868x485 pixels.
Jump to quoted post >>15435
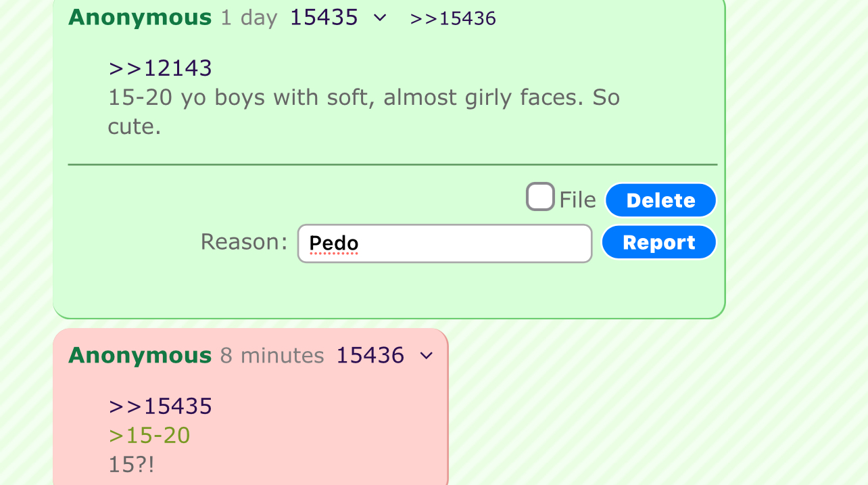(160, 406)
